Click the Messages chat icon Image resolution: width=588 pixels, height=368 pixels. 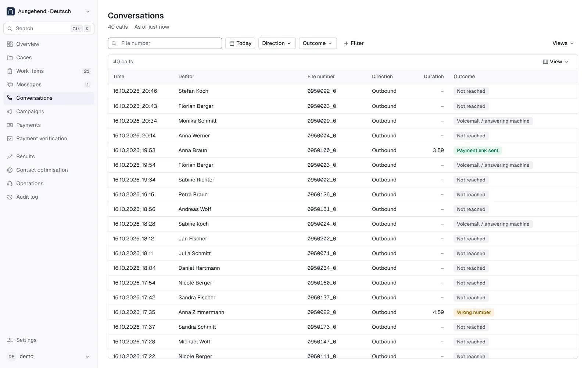10,85
